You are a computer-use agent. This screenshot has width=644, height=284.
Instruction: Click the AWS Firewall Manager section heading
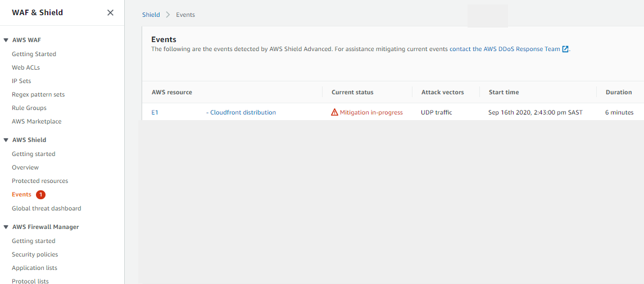coord(46,227)
